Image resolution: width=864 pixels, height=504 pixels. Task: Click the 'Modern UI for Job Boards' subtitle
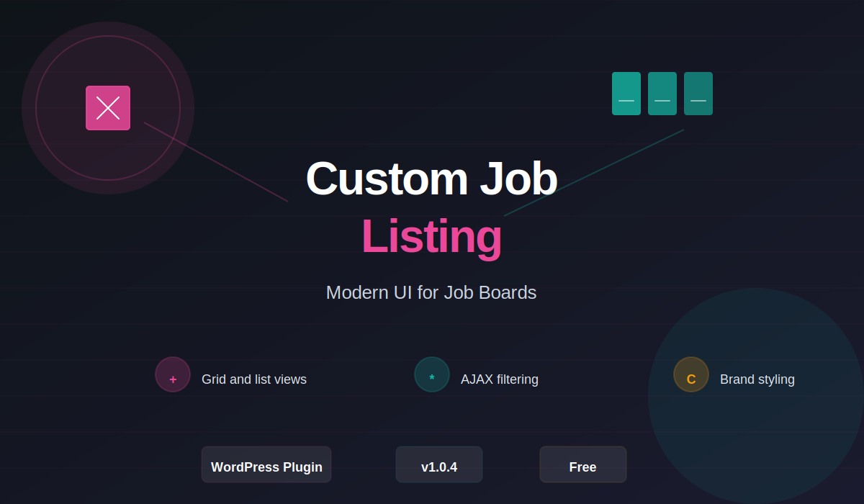(x=431, y=292)
